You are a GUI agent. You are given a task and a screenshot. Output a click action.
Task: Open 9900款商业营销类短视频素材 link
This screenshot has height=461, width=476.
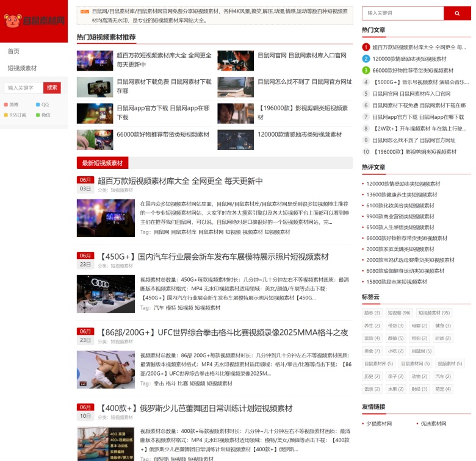[x=400, y=216]
